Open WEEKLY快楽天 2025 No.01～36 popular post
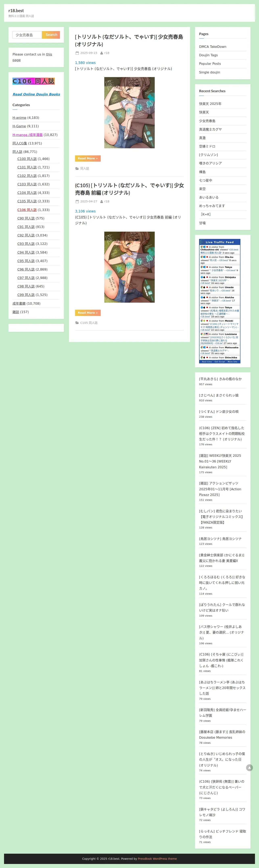 click(220, 461)
